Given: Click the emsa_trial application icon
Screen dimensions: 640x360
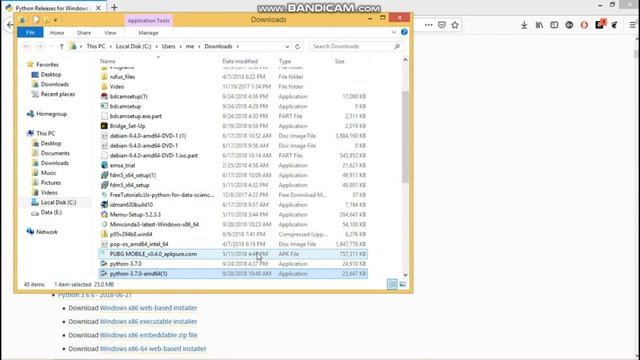Looking at the screenshot, I should [x=104, y=165].
